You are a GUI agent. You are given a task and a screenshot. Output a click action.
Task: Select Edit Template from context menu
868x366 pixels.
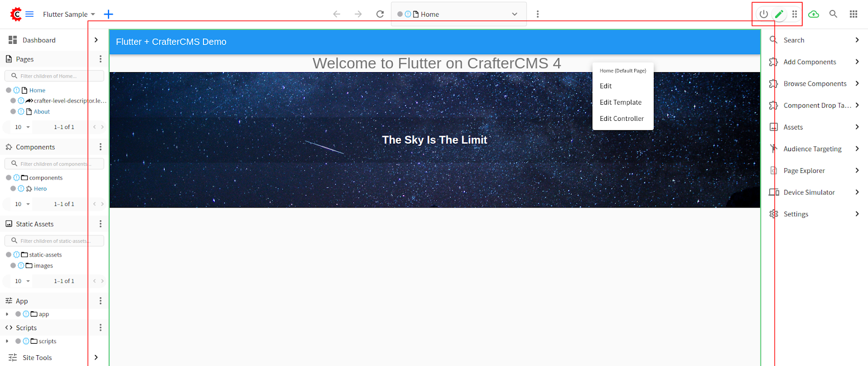[620, 102]
